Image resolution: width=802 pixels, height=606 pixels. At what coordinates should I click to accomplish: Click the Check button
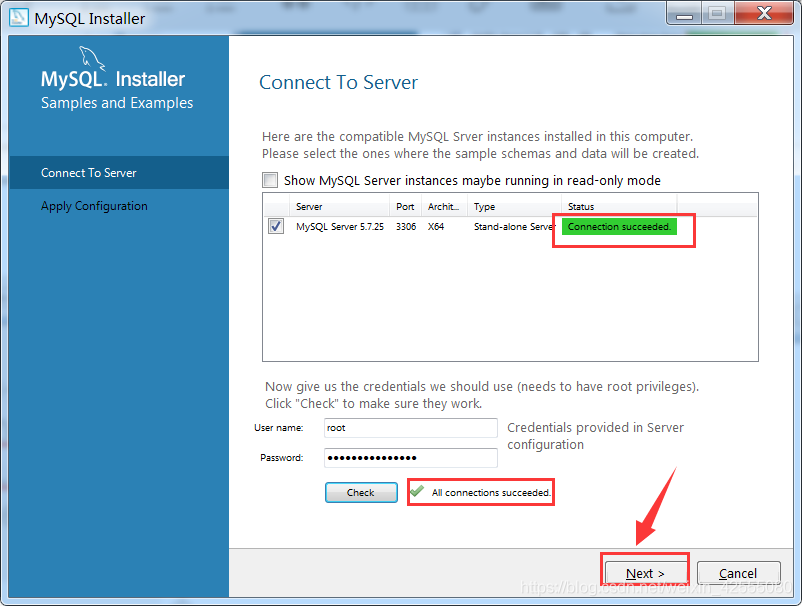361,492
